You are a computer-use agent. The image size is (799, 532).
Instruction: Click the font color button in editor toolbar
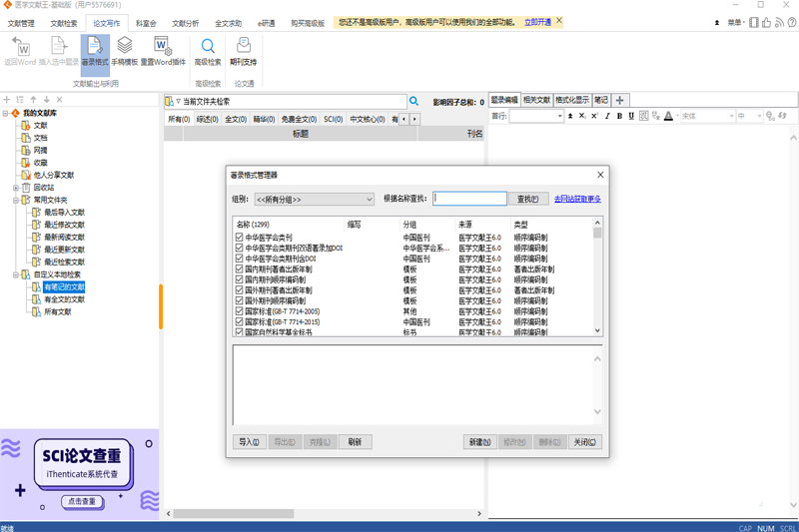click(668, 117)
